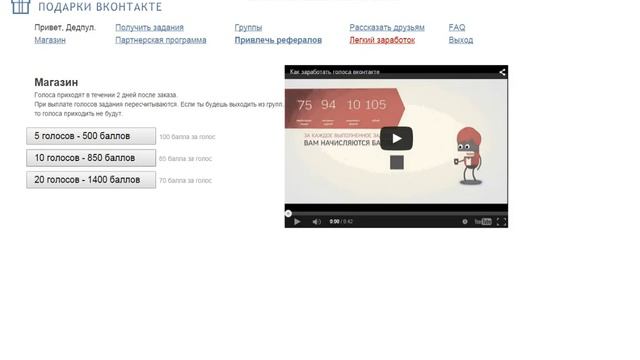Click the video share icon
640x360 pixels.
pyautogui.click(x=502, y=72)
